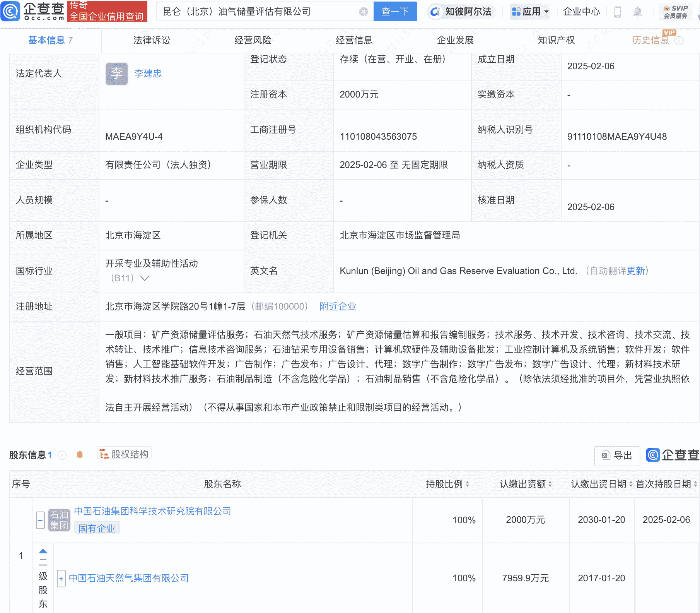
Task: Expand the B11 industry classification chevron
Action: tap(145, 278)
